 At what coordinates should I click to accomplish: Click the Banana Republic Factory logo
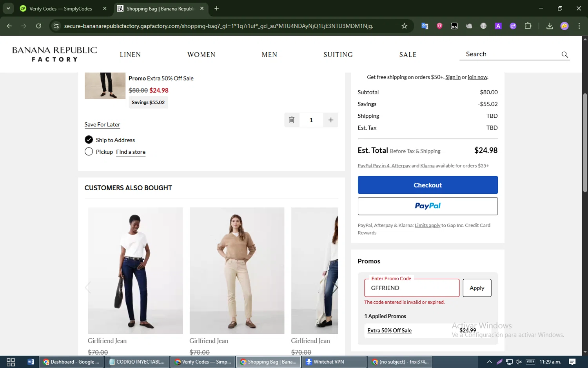[54, 54]
